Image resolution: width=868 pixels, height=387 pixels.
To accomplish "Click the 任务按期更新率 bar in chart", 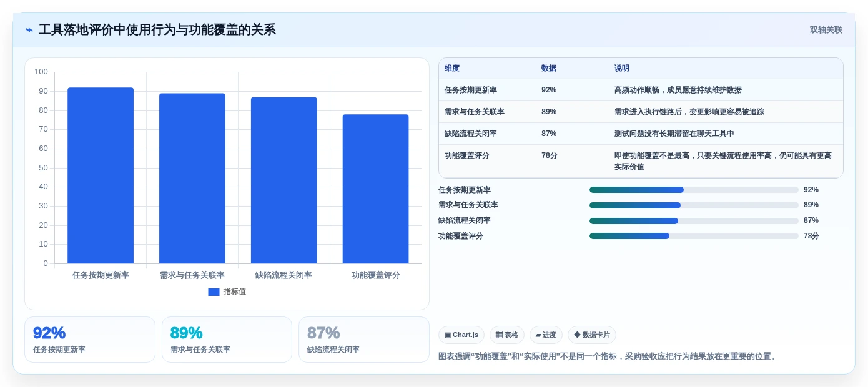I will coord(101,175).
